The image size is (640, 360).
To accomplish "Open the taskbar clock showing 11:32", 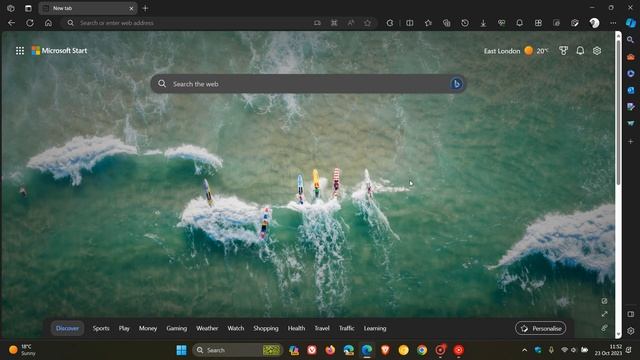I will 608,350.
